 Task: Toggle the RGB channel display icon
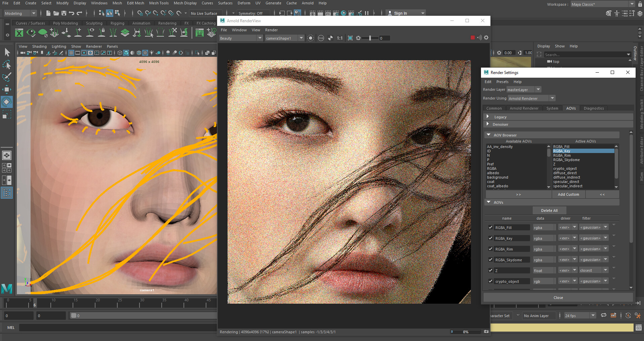point(321,38)
